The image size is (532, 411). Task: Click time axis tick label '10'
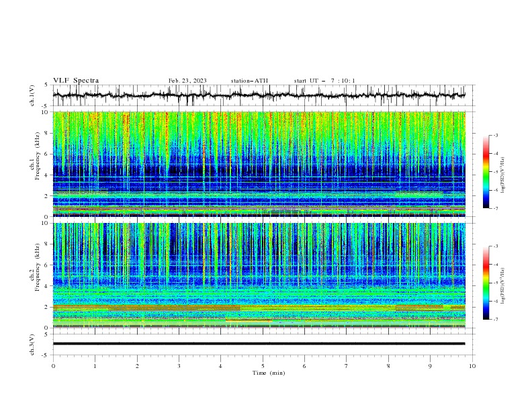472,366
